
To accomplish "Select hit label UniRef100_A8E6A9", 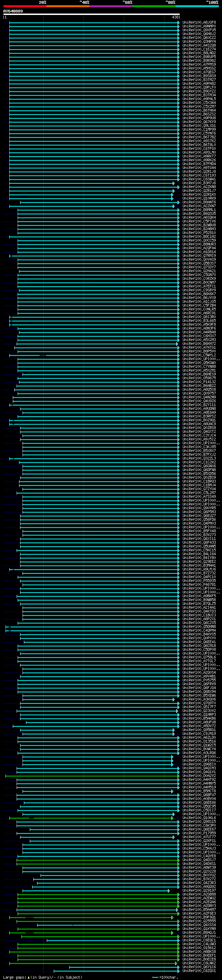I will pyautogui.click(x=199, y=412).
